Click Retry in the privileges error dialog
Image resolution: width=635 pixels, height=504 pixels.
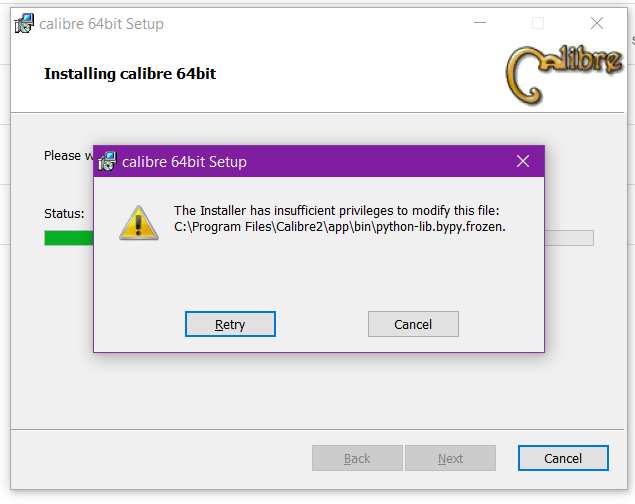[230, 324]
